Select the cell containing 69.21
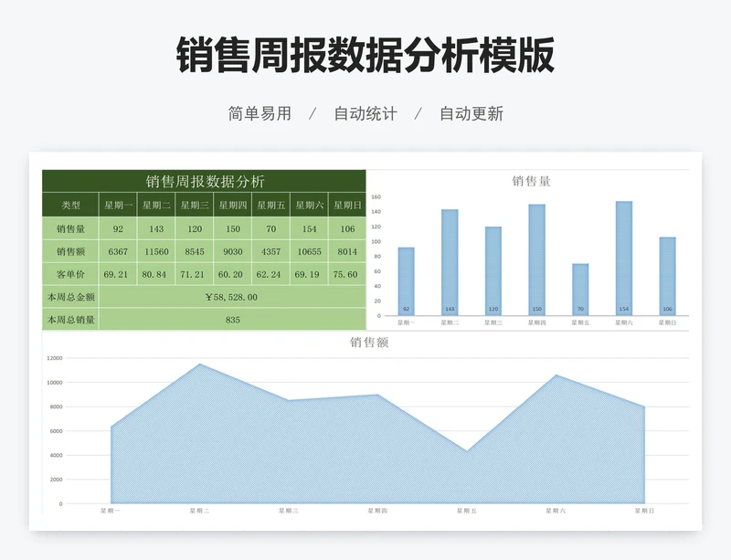 coord(117,271)
